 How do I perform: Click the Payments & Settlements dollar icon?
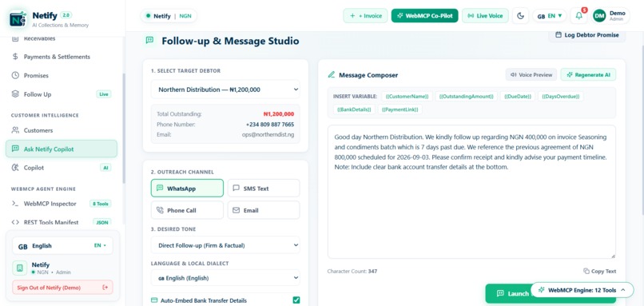(15, 57)
